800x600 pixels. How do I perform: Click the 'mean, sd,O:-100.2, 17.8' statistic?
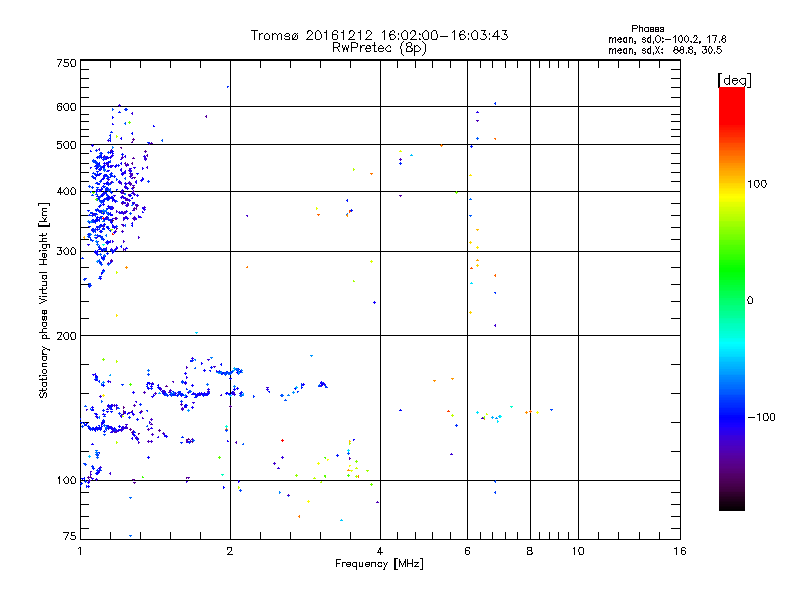(667, 39)
